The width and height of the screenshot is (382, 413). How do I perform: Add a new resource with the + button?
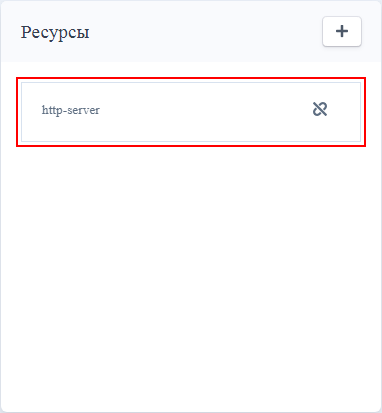click(342, 31)
